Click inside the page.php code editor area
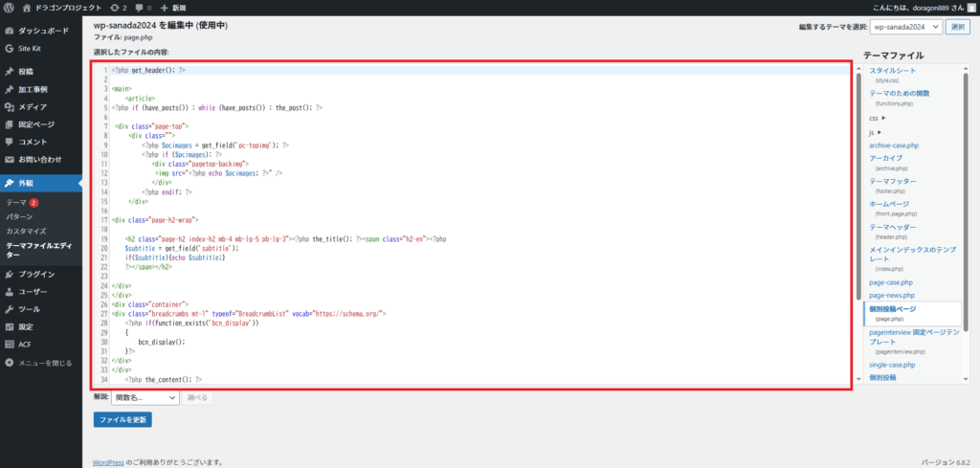980x468 pixels. (x=479, y=239)
